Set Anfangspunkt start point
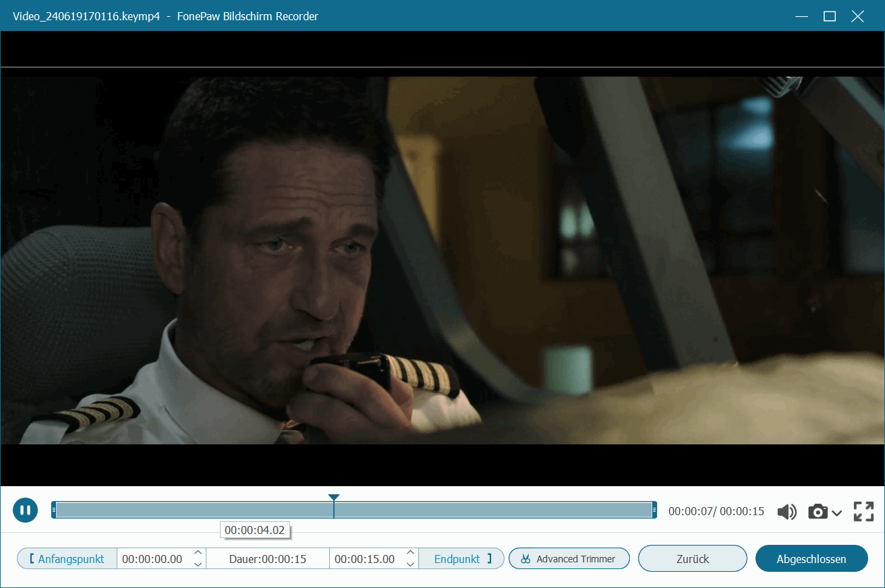Screen dimensions: 885x588 (67, 559)
